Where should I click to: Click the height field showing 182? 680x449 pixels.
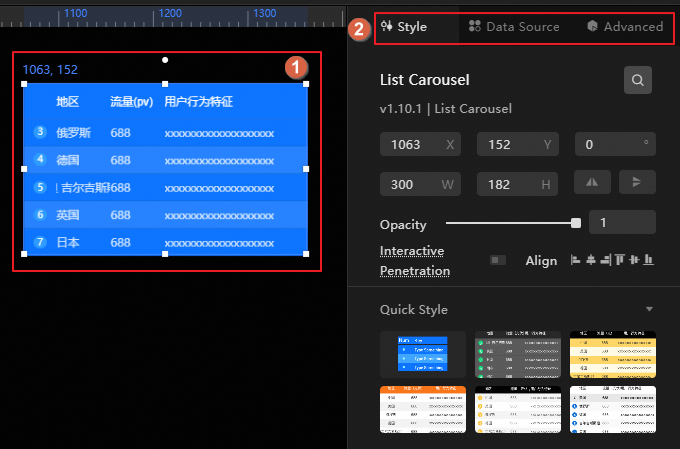pyautogui.click(x=517, y=184)
